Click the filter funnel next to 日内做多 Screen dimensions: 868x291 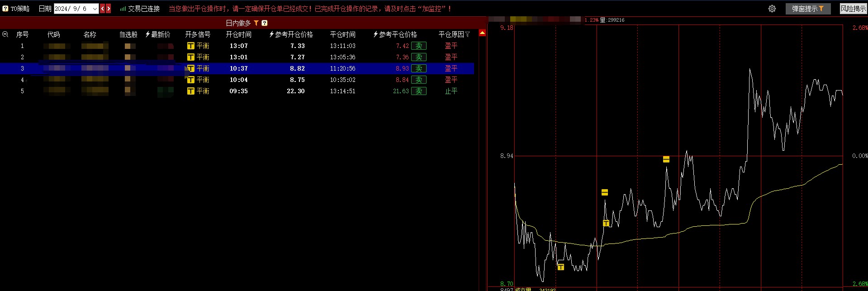tap(256, 23)
